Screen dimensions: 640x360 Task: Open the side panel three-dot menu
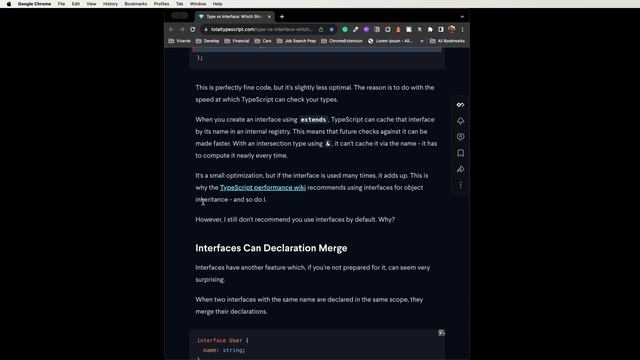pos(460,185)
